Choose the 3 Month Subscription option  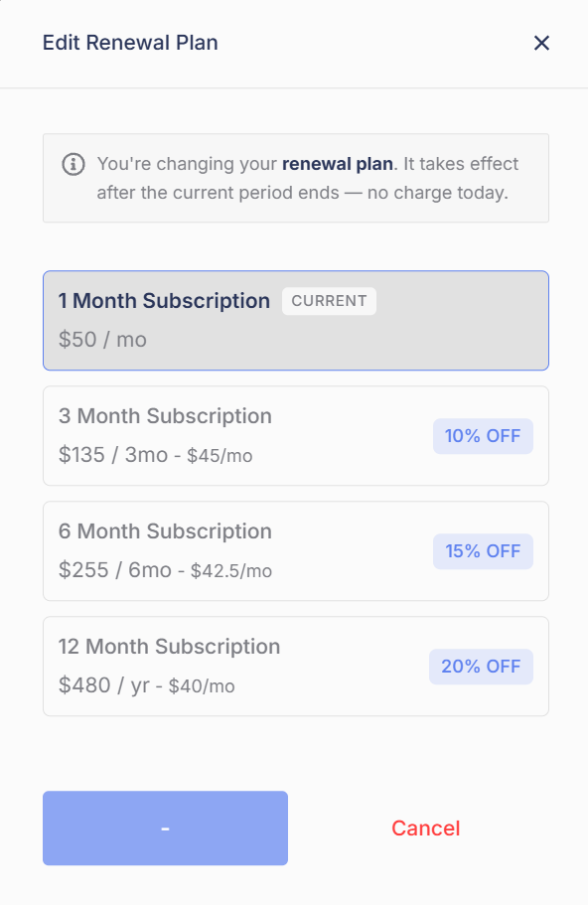click(295, 436)
